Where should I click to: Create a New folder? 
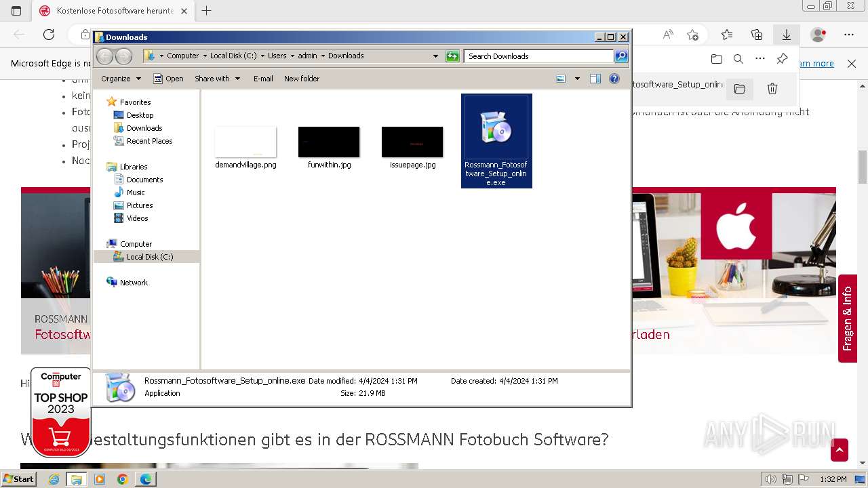tap(302, 79)
